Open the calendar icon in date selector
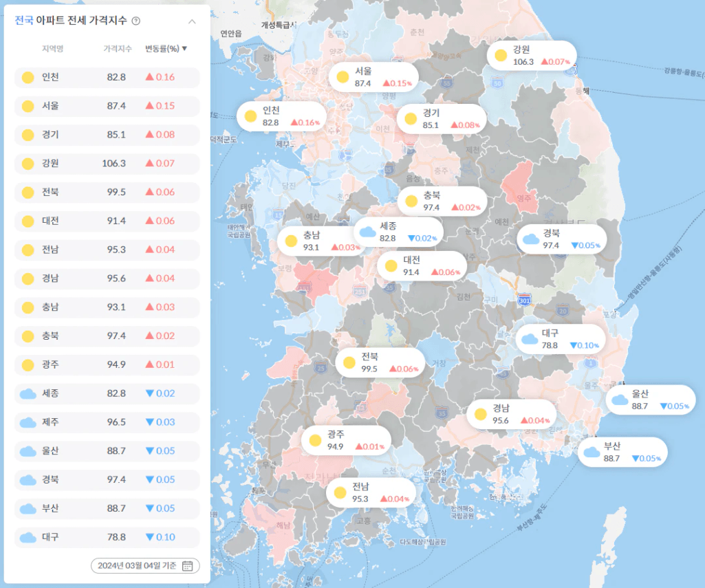The height and width of the screenshot is (588, 705). (188, 565)
